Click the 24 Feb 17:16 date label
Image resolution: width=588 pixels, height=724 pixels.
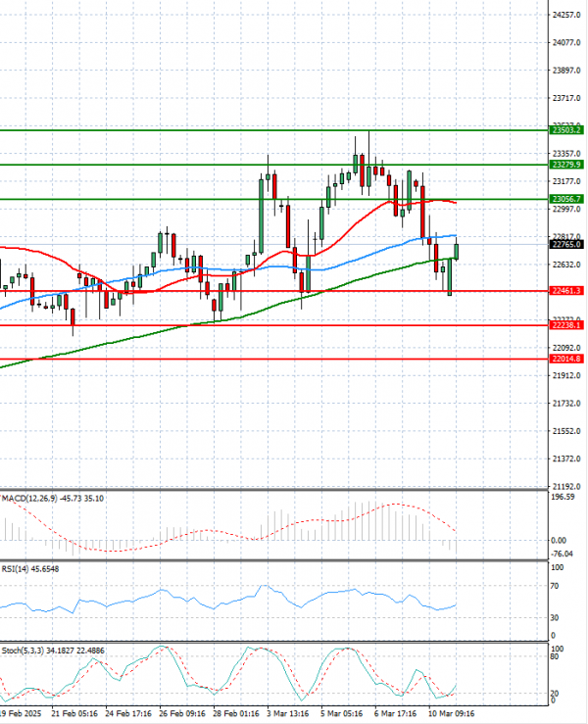(x=128, y=713)
